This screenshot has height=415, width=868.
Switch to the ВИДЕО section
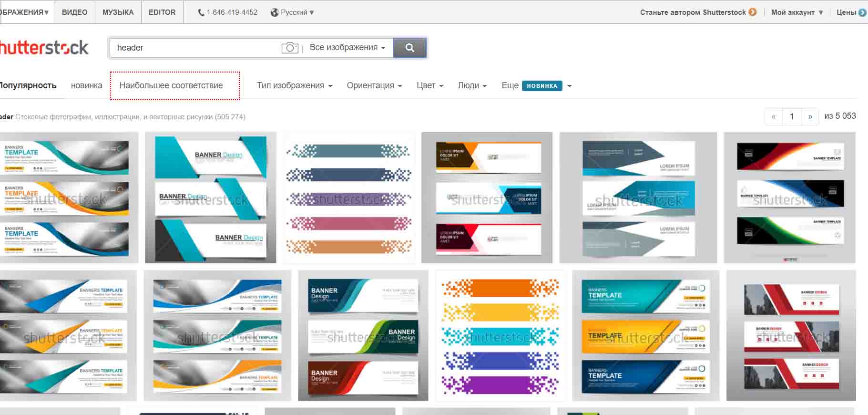click(74, 12)
